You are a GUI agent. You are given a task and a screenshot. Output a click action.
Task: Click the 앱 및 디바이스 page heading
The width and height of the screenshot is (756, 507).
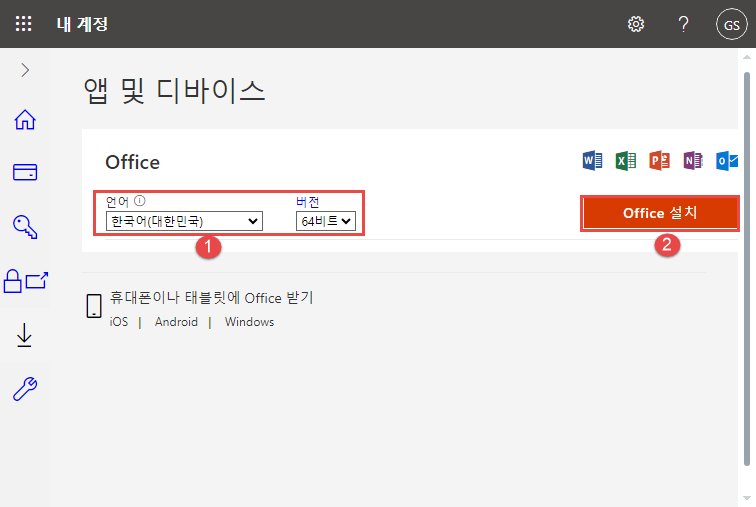coord(175,91)
